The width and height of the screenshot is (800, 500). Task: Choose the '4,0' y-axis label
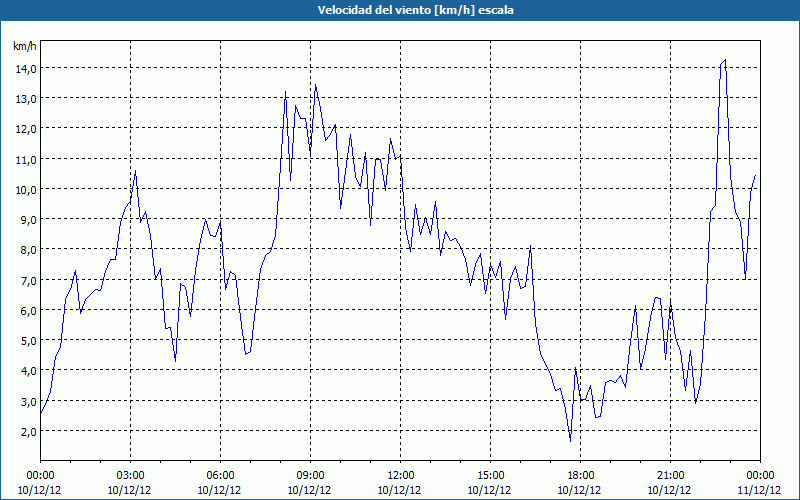click(x=29, y=371)
